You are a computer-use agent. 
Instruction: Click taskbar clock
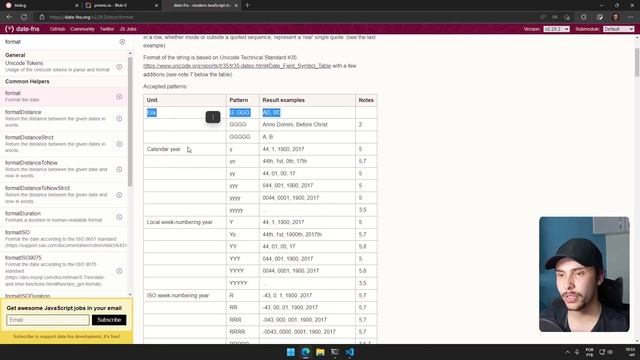[x=630, y=352]
